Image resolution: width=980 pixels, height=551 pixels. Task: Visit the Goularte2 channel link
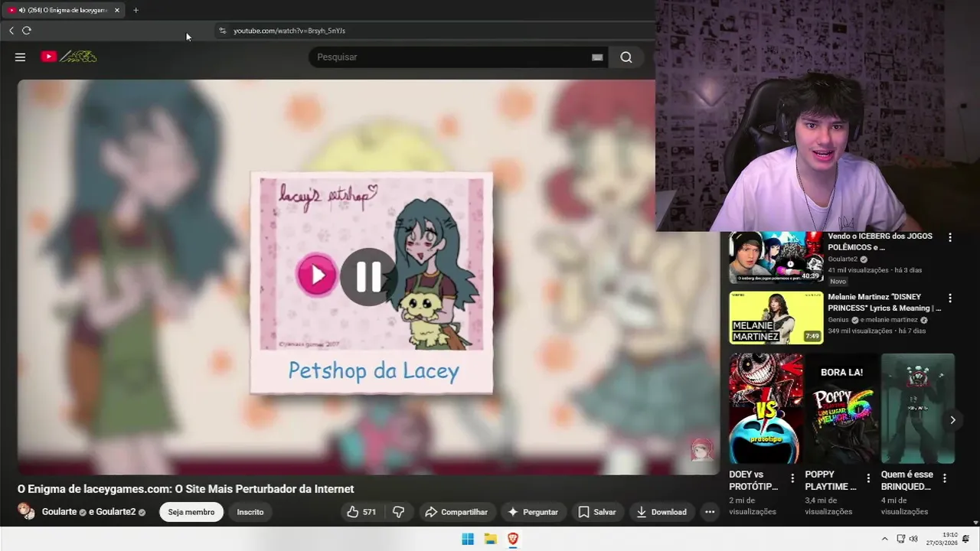point(116,512)
